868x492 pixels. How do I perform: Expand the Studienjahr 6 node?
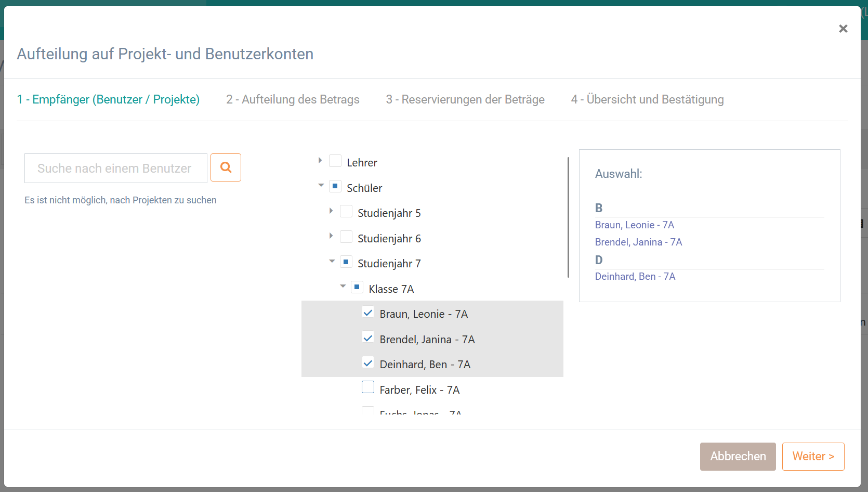(x=331, y=236)
